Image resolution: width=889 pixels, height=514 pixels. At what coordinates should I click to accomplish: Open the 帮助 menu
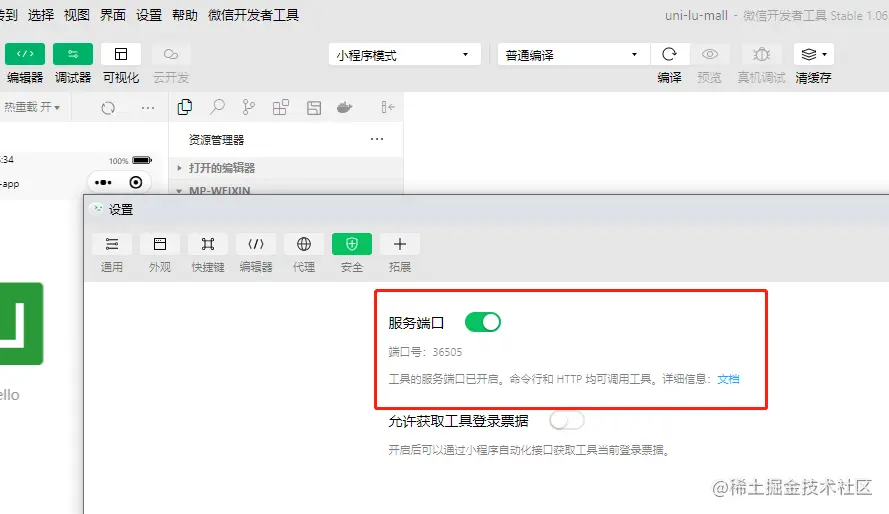click(x=185, y=15)
